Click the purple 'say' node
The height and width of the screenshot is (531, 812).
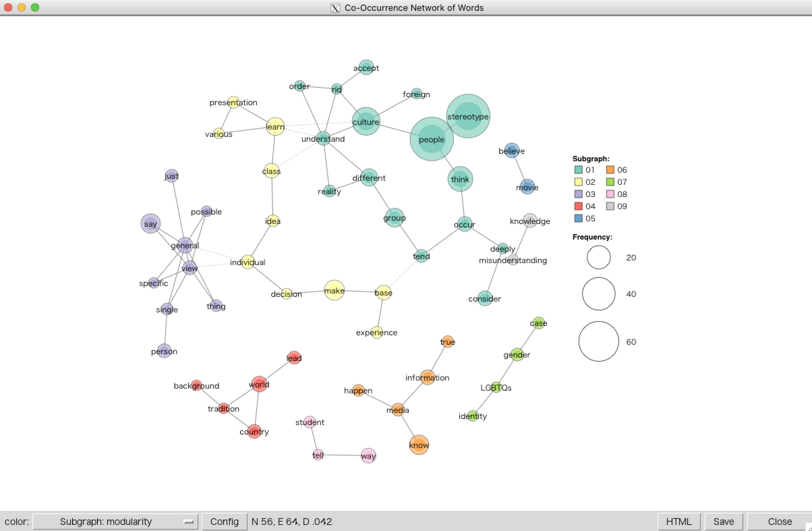(x=150, y=224)
